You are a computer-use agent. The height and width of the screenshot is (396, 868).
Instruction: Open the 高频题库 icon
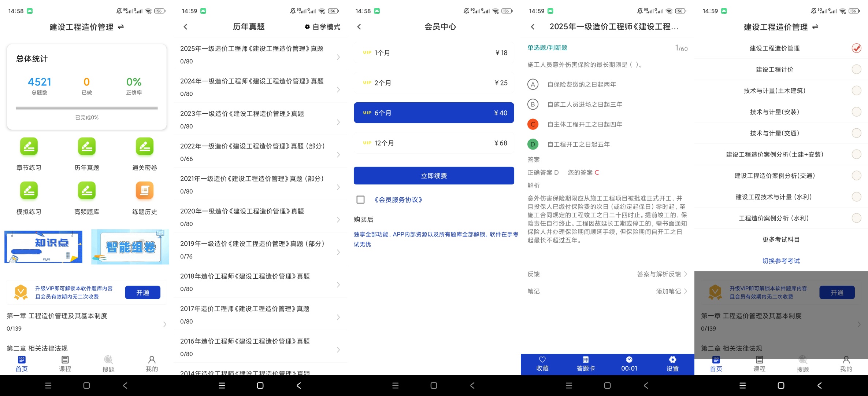click(87, 191)
